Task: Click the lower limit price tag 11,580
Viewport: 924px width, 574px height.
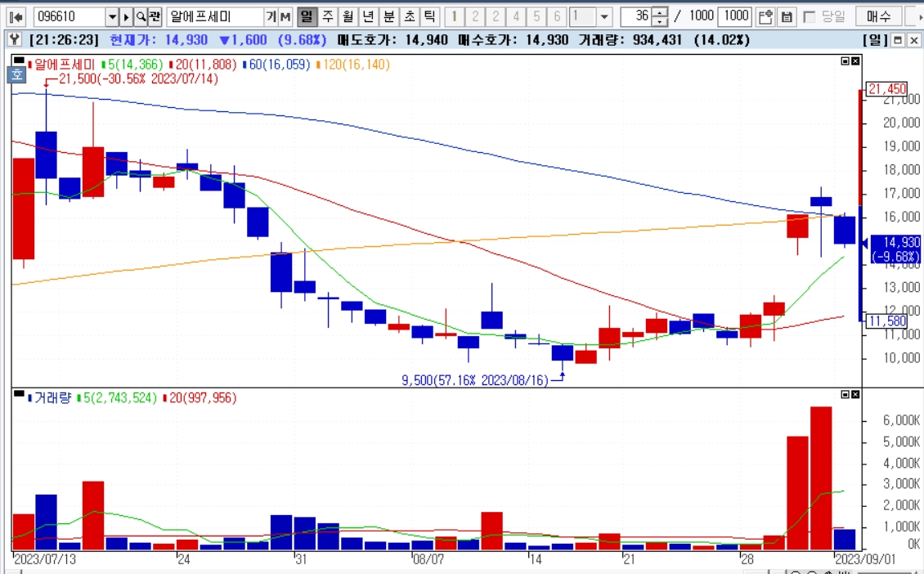Action: tap(887, 321)
